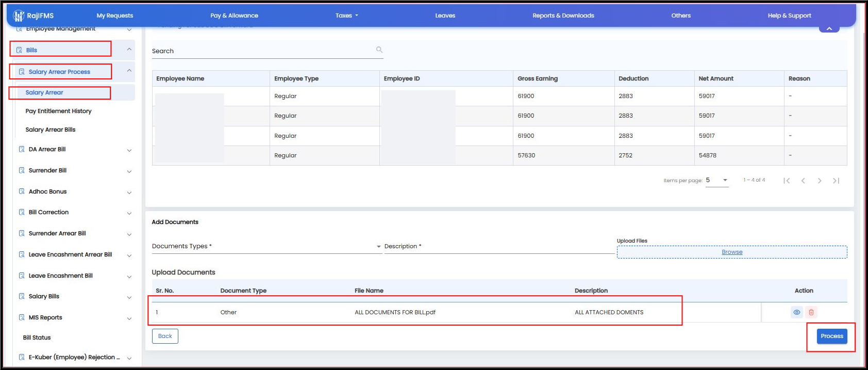This screenshot has width=868, height=370.
Task: Click the Salary Bills icon
Action: pyautogui.click(x=22, y=296)
